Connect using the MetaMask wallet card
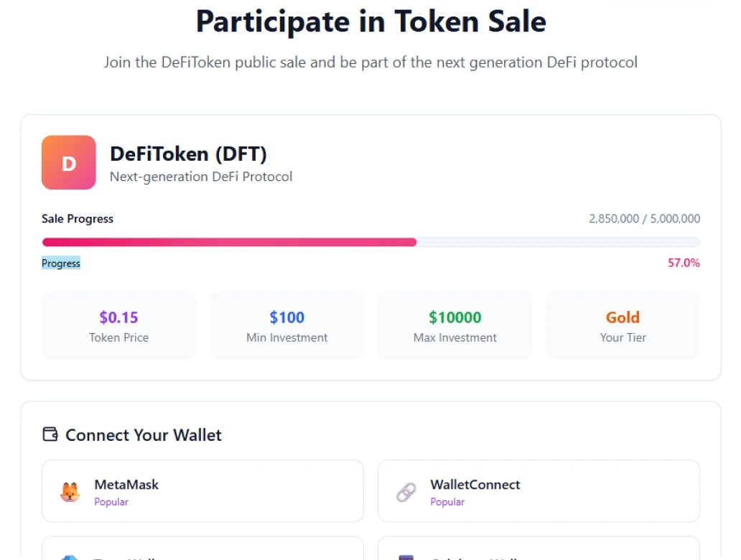This screenshot has height=560, width=741. (x=202, y=491)
